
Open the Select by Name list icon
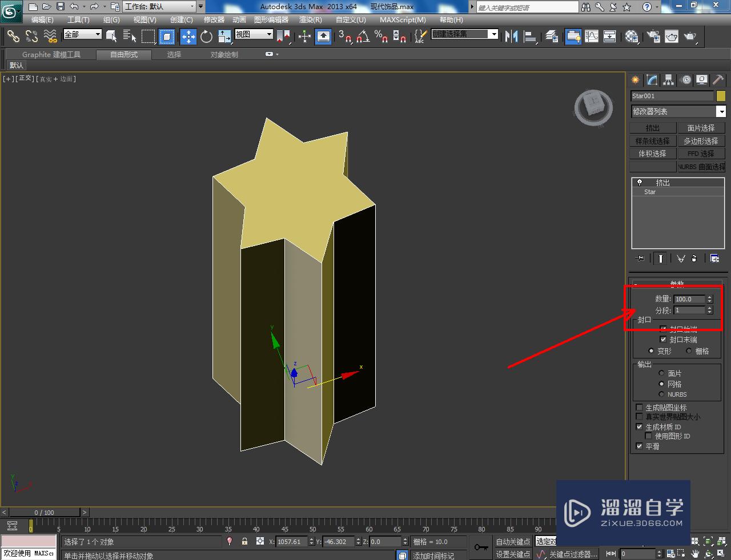[x=130, y=36]
